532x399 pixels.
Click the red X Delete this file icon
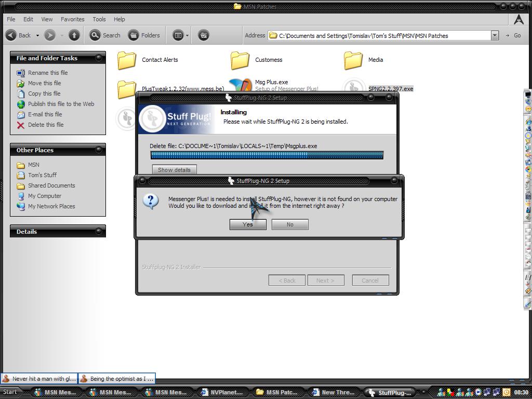pyautogui.click(x=21, y=125)
